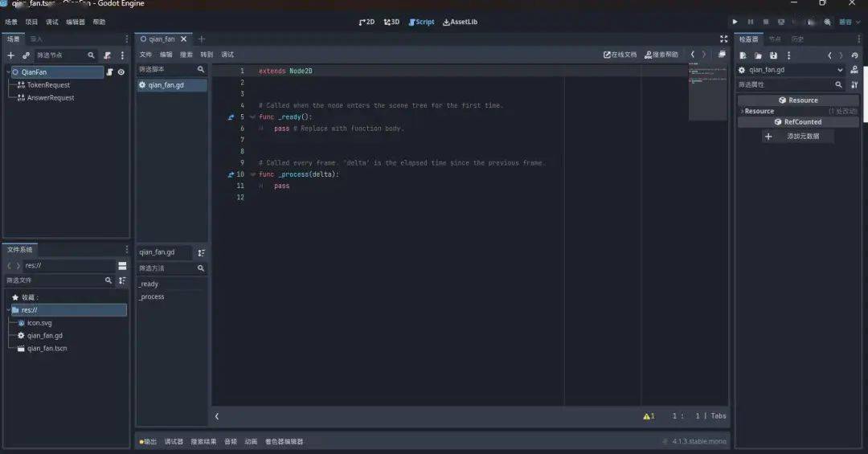
Task: Click override icon beside _ready line
Action: click(x=231, y=117)
